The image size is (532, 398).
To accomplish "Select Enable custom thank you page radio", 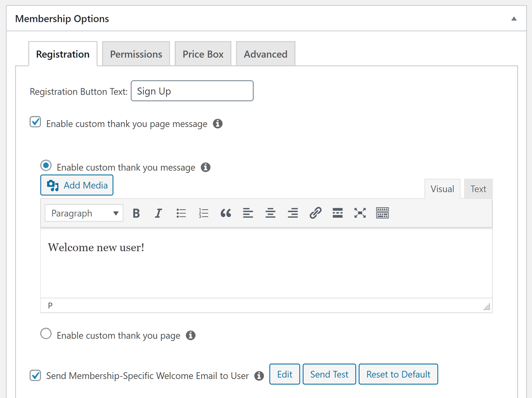I will coord(46,334).
